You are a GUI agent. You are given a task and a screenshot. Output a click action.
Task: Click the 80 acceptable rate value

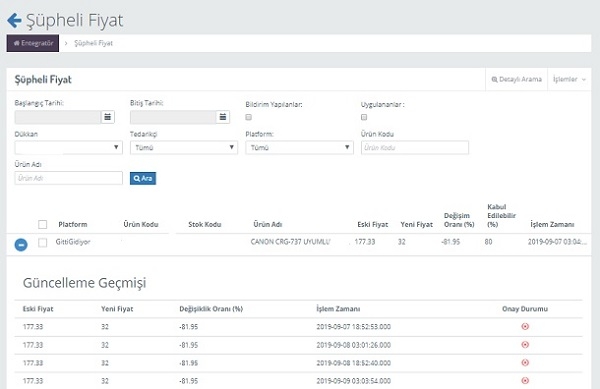(488, 242)
